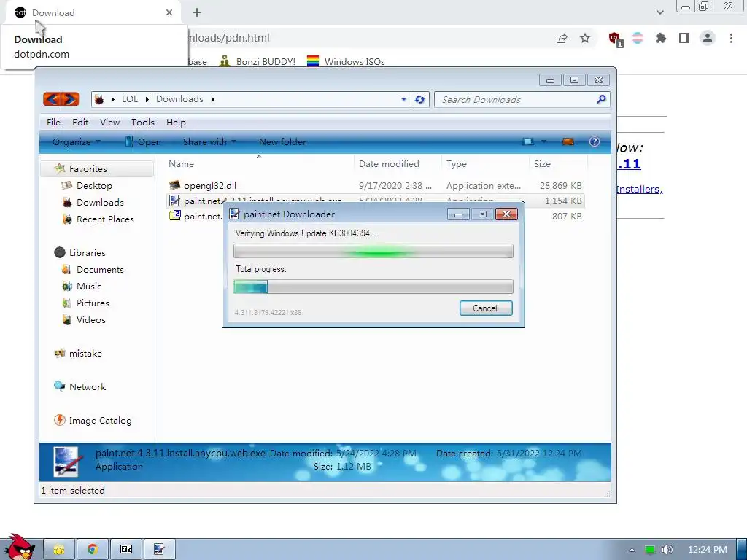Click the volume speaker tray icon
Viewport: 747px width, 560px height.
coord(667,550)
